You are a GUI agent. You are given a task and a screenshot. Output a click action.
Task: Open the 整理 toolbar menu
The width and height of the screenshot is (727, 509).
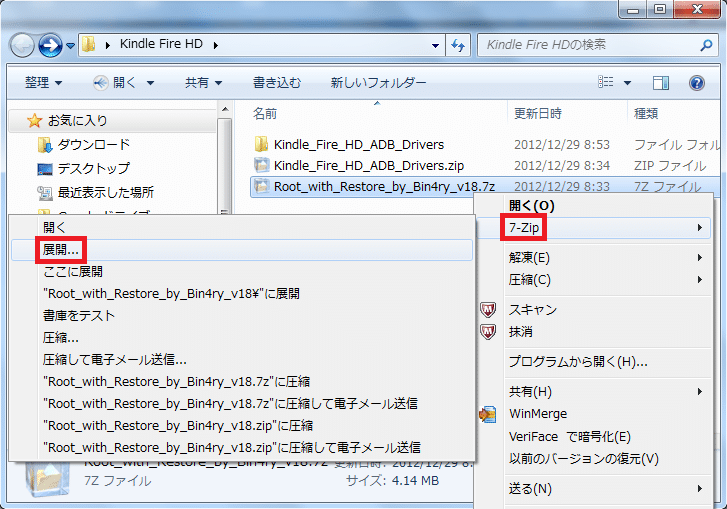(x=43, y=83)
